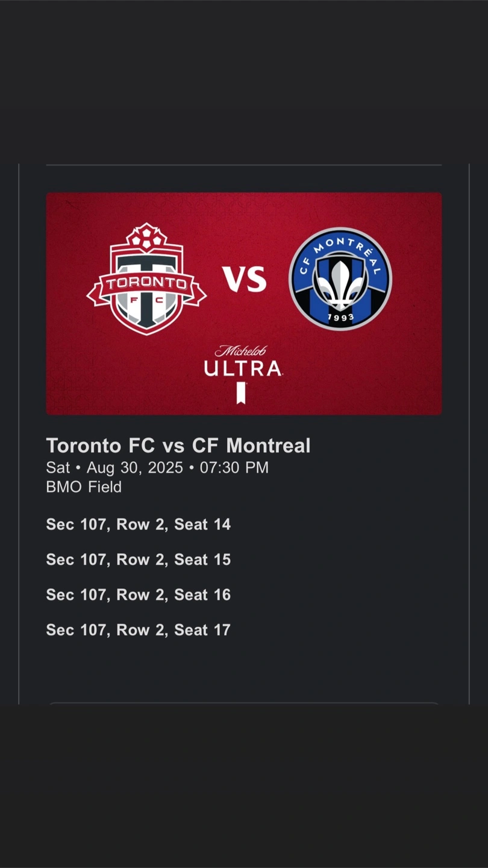488x868 pixels.
Task: Tap the Toronto FC crest logo
Action: (x=146, y=278)
